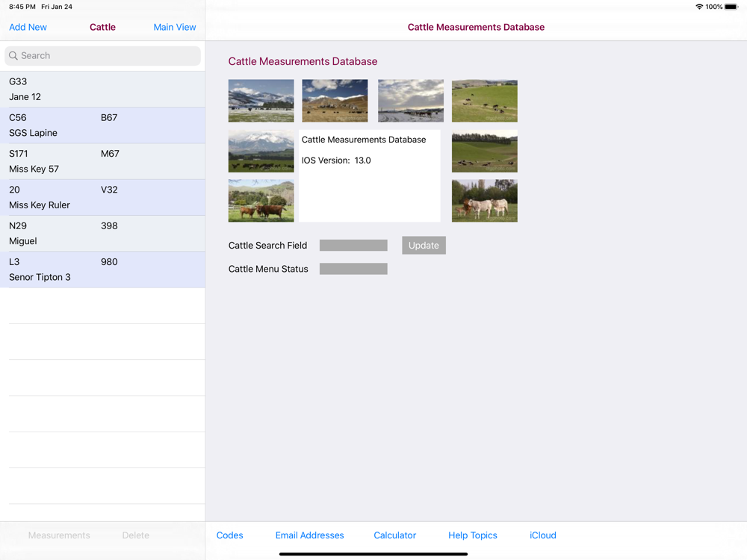Click tag value B67
Viewport: 747px width, 560px height.
click(109, 118)
